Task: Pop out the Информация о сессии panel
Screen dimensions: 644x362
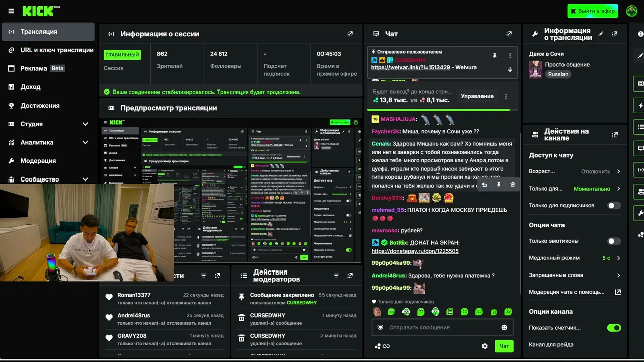Action: (350, 34)
